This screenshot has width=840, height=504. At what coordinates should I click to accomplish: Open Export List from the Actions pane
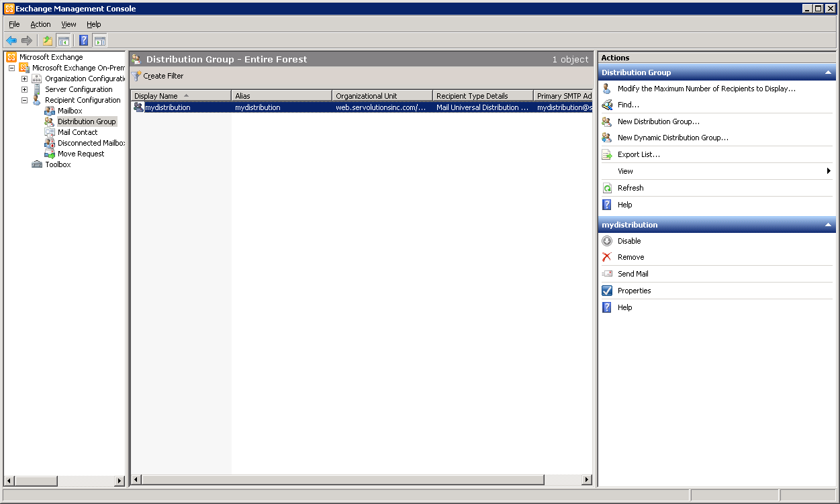click(607, 154)
